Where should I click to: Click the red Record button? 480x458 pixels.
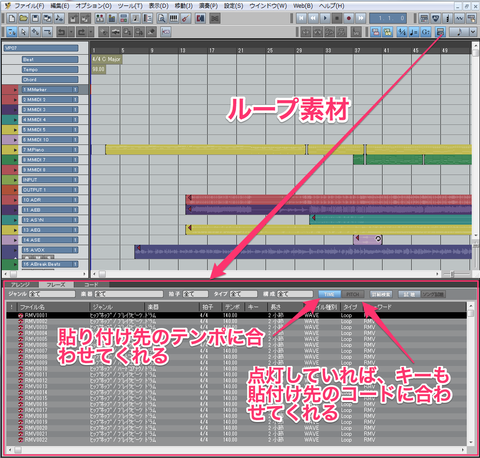coord(349,18)
